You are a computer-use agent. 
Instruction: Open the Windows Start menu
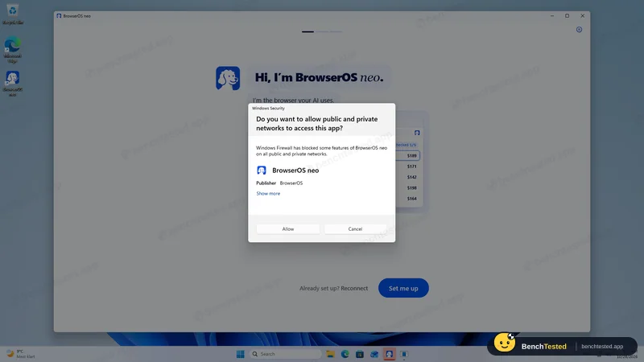coord(240,354)
